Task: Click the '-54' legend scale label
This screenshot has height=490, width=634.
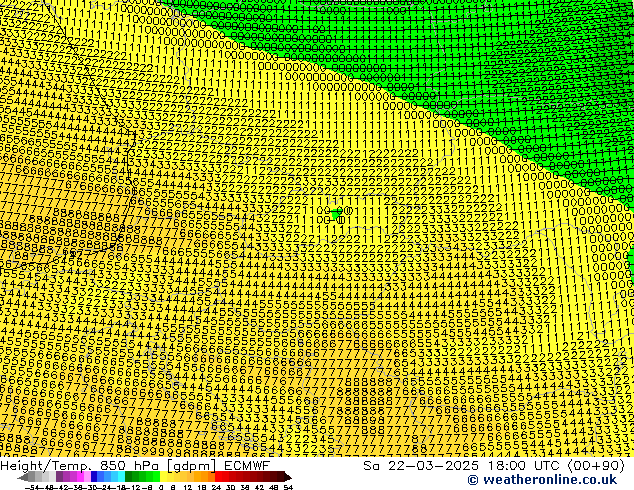Action: 32,488
